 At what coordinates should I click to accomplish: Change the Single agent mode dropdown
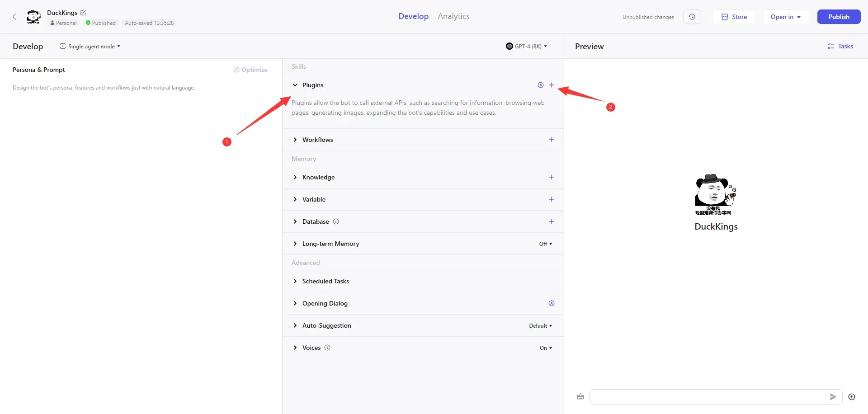coord(90,46)
